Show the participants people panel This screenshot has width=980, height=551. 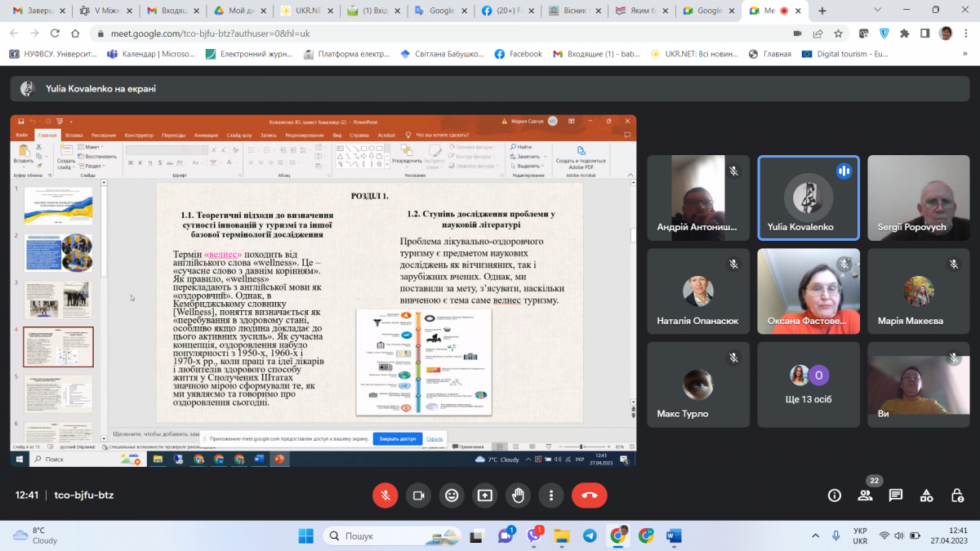[x=865, y=495]
